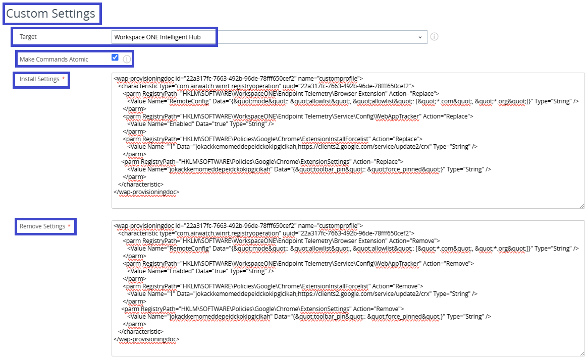Screen dimensions: 588x364
Task: Click the Workspace ONE Intelligent Hub value
Action: (157, 37)
